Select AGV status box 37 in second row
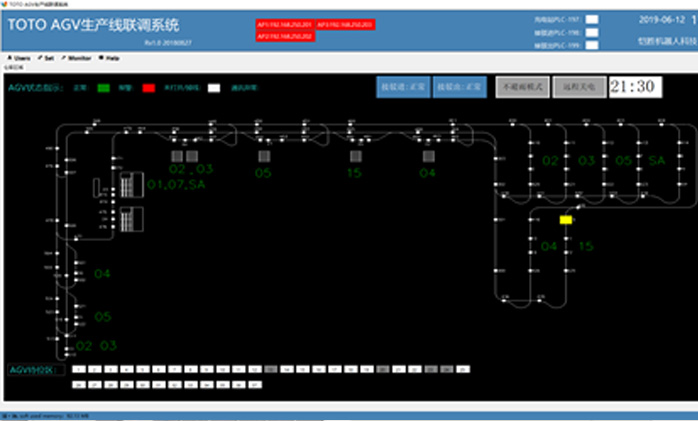The height and width of the screenshot is (421, 698). pyautogui.click(x=255, y=385)
